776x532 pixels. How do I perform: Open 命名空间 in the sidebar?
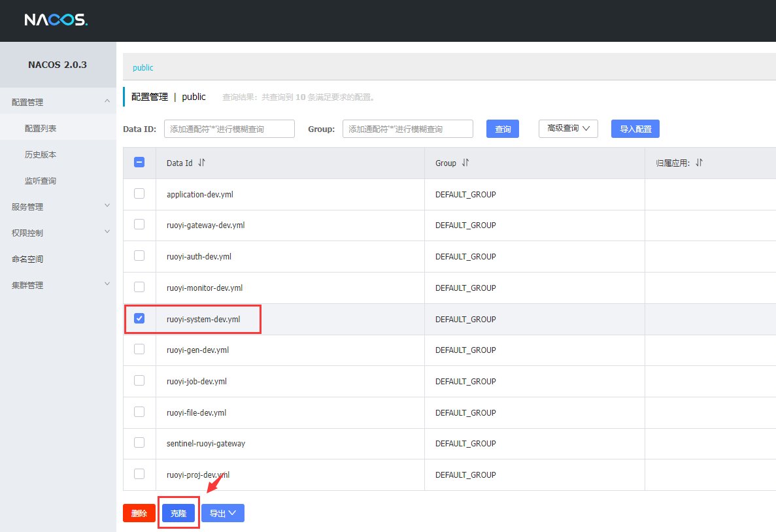(58, 259)
